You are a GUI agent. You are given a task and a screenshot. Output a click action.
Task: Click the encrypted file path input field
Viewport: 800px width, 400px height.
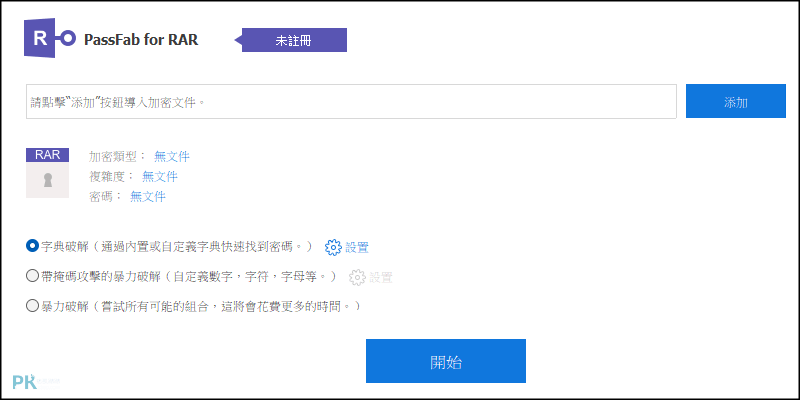pyautogui.click(x=351, y=102)
